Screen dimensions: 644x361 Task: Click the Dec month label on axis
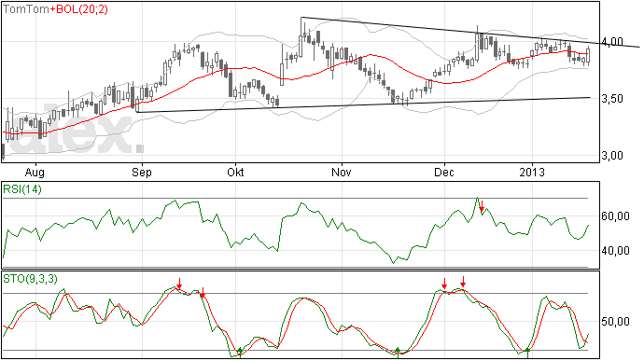point(444,172)
